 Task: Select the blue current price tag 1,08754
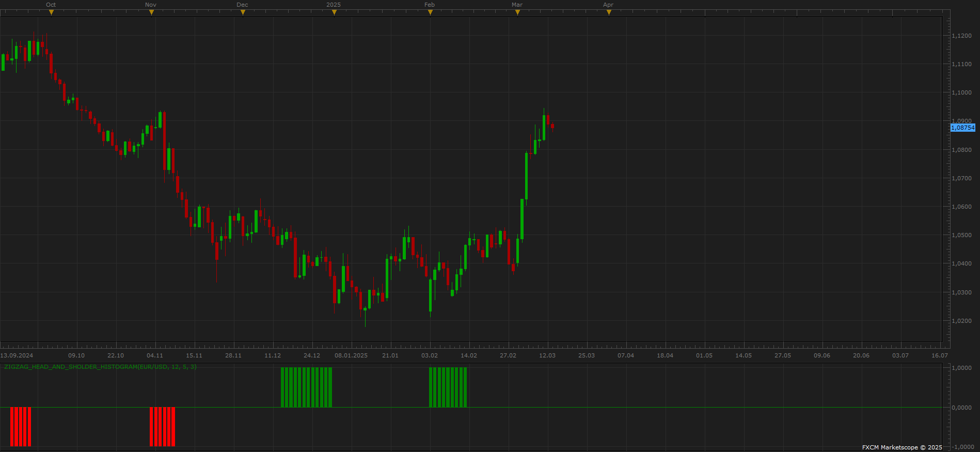coord(963,128)
